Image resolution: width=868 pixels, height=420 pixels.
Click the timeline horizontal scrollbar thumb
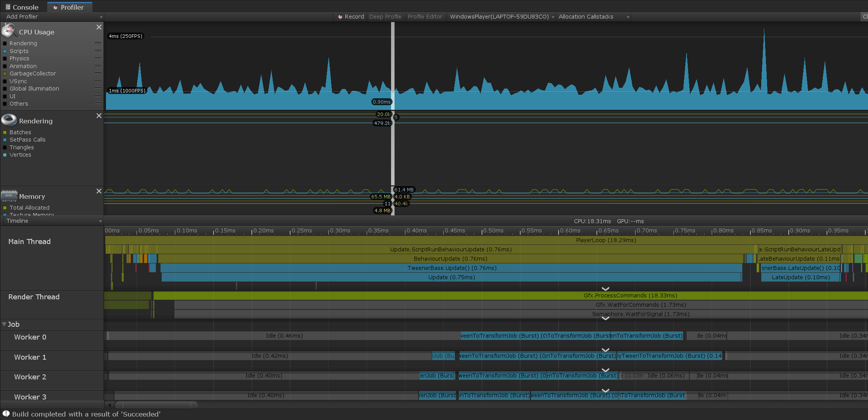click(x=157, y=405)
